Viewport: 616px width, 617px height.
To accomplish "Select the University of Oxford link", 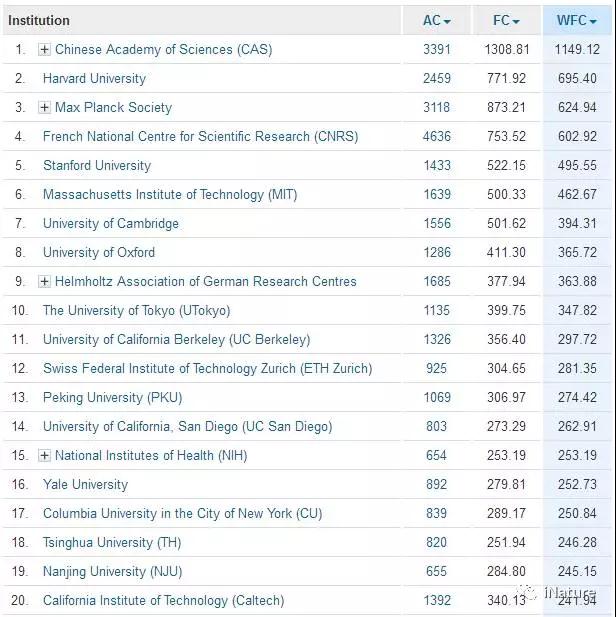I will click(99, 252).
